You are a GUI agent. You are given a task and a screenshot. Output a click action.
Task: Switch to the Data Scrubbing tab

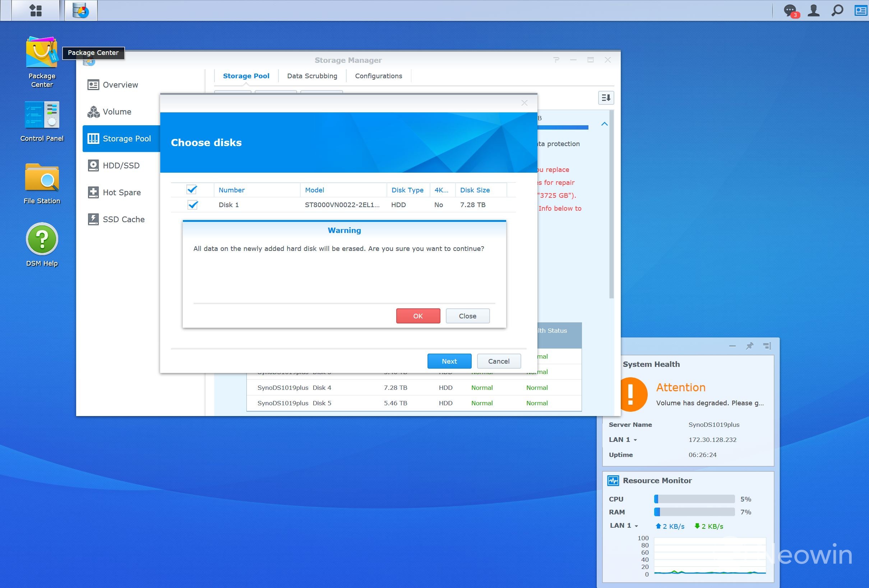coord(312,76)
